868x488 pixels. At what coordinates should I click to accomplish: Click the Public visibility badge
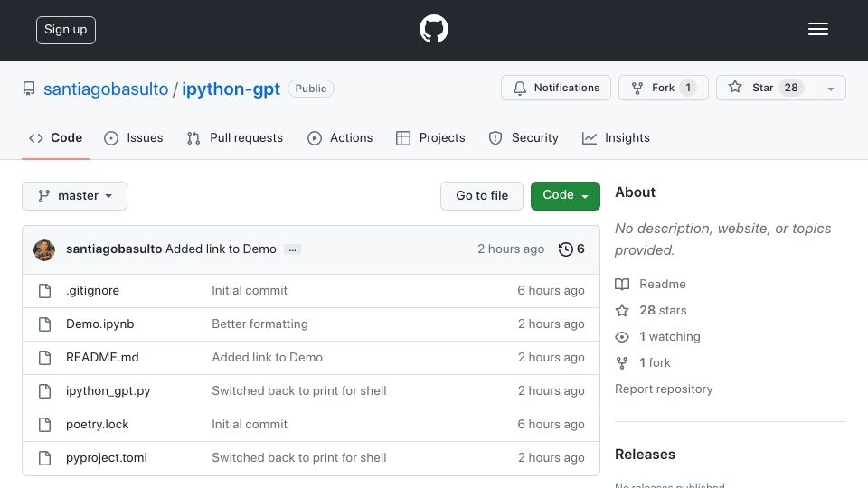pyautogui.click(x=310, y=89)
